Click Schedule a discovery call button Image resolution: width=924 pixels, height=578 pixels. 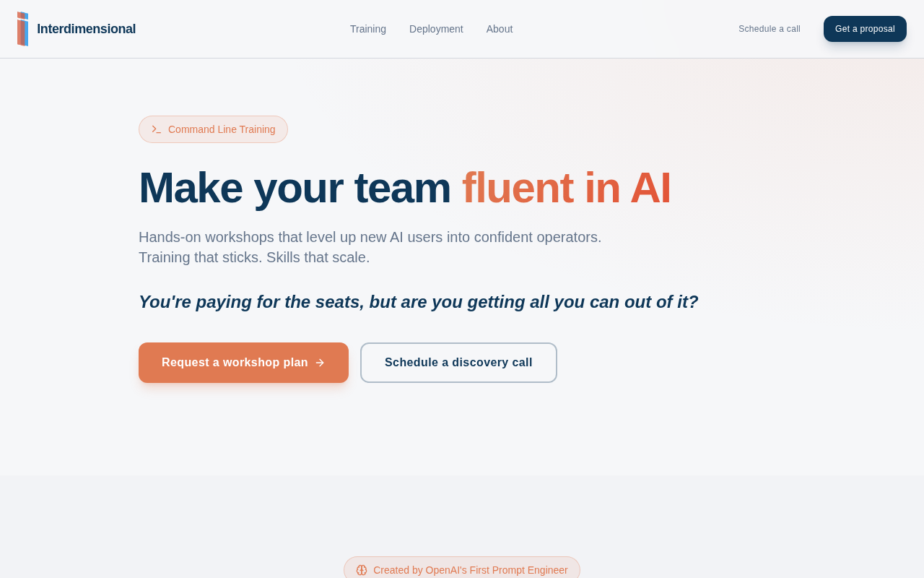(x=458, y=363)
